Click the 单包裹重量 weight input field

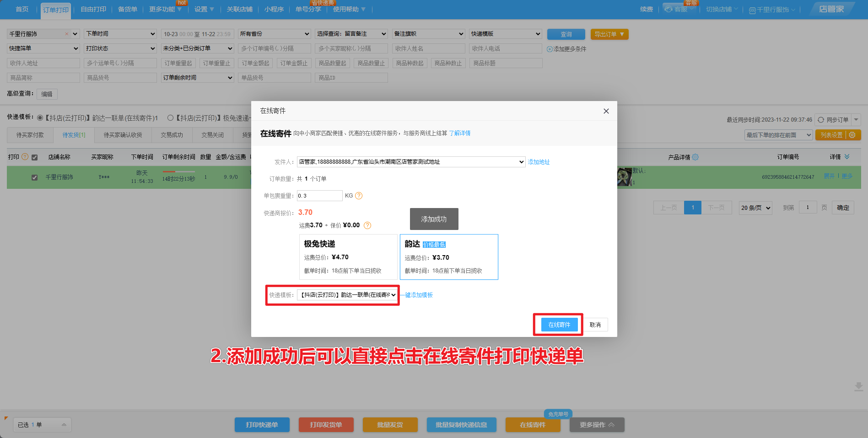tap(319, 196)
